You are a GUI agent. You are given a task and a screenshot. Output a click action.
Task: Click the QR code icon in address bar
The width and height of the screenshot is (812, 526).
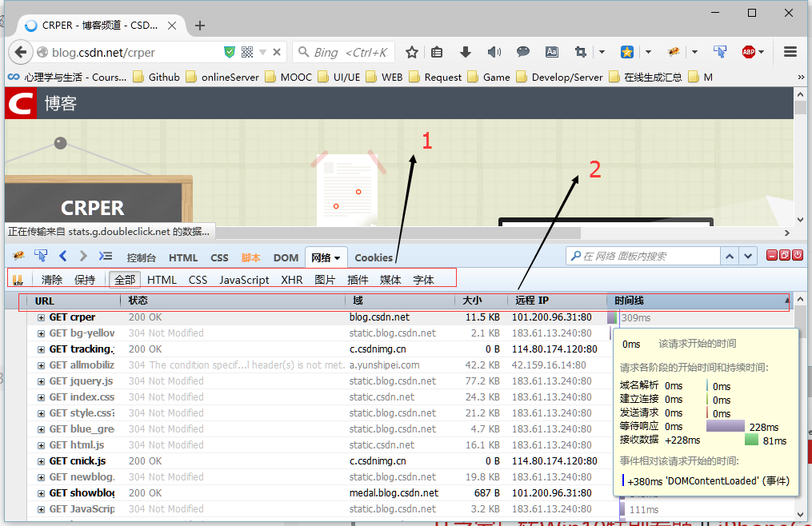[247, 52]
